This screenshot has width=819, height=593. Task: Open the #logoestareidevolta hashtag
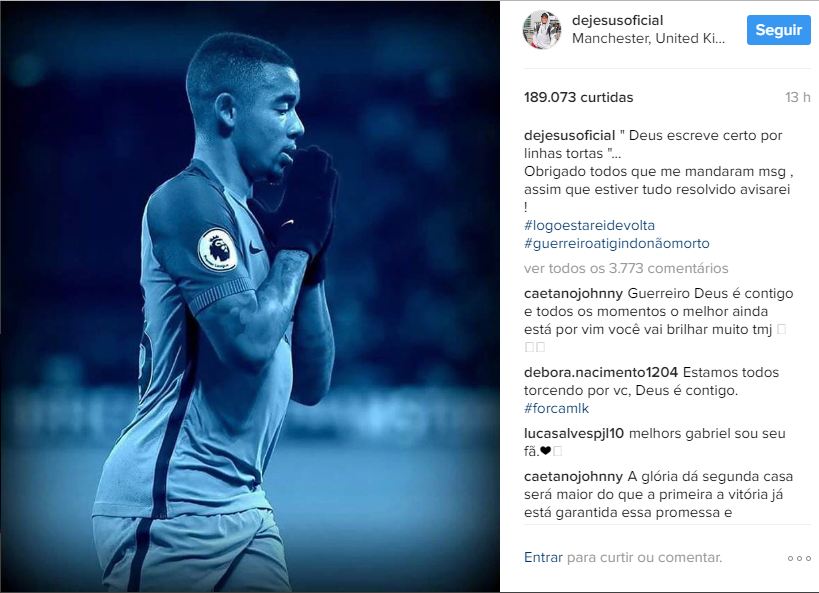coord(589,226)
